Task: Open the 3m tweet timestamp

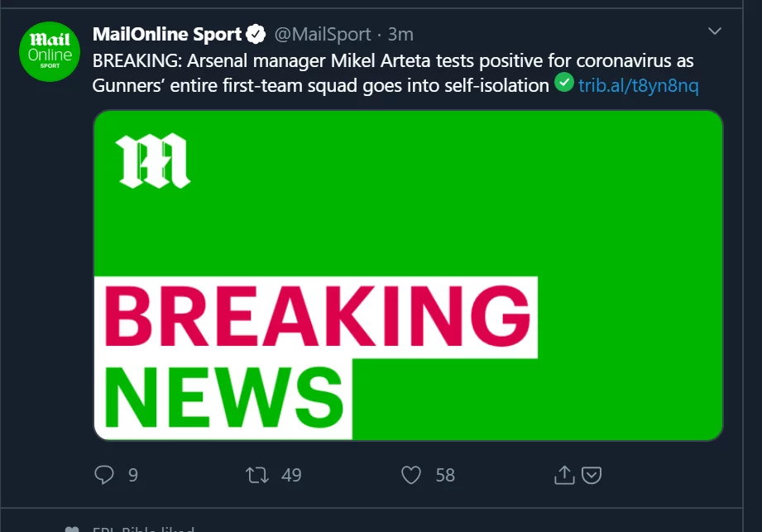Action: 400,34
